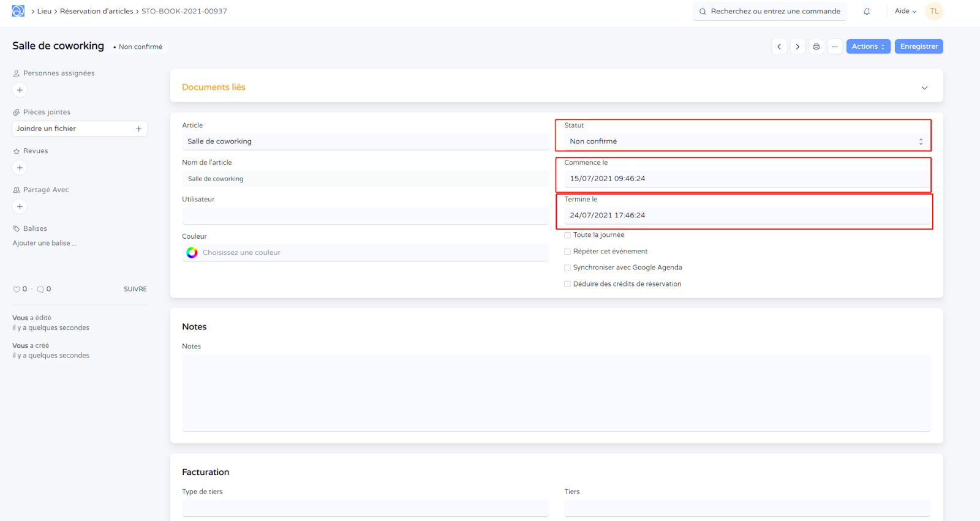The image size is (980, 521).
Task: Expand the Documents liés section
Action: tap(924, 88)
